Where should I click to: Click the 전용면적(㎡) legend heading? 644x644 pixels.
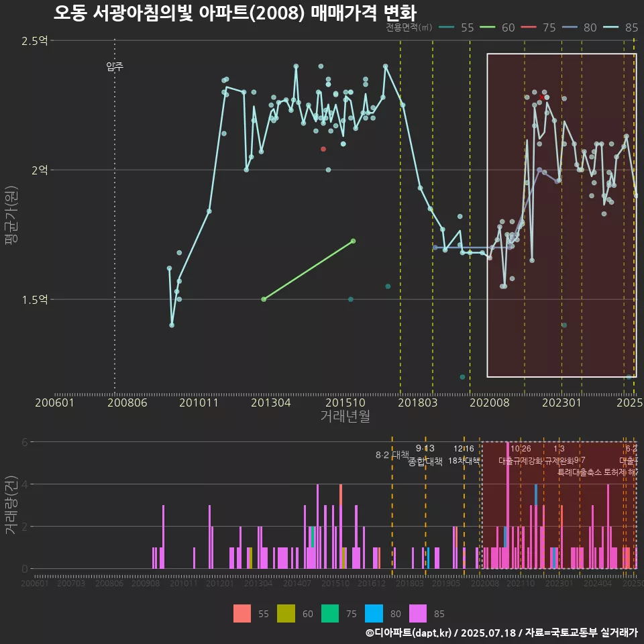(409, 27)
